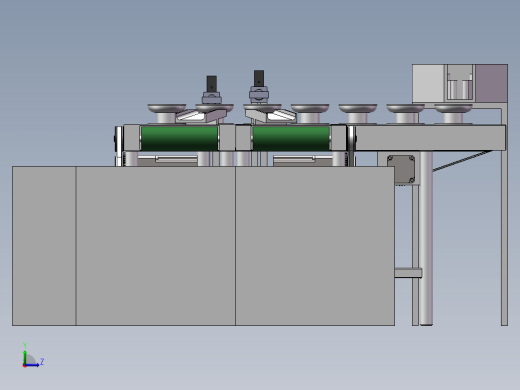
Task: Select the thick cylindrical support column
Action: (426, 238)
